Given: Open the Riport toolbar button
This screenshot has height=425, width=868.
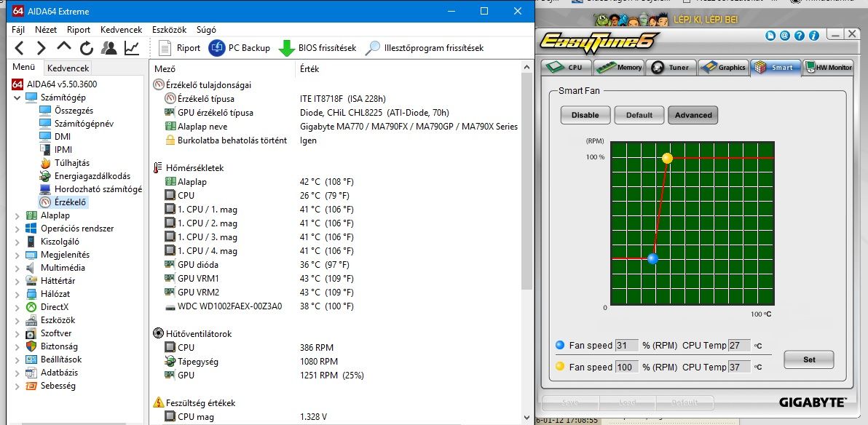Looking at the screenshot, I should coord(179,48).
